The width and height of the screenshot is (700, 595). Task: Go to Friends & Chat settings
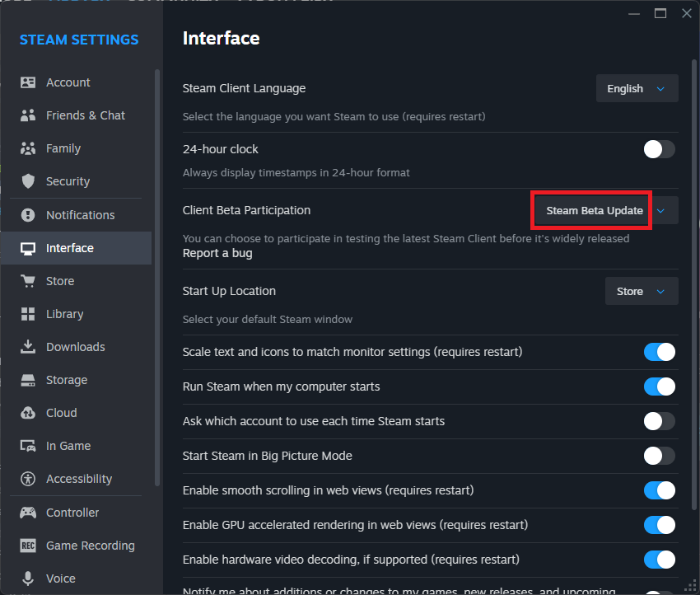click(x=77, y=115)
